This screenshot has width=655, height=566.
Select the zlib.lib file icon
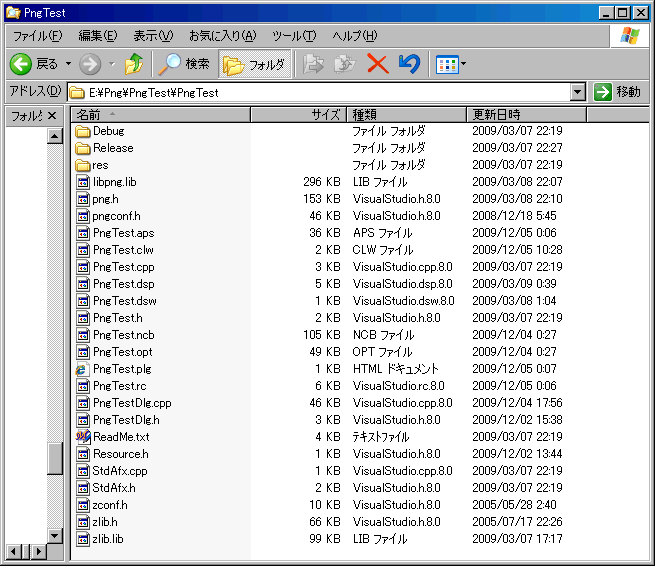83,539
